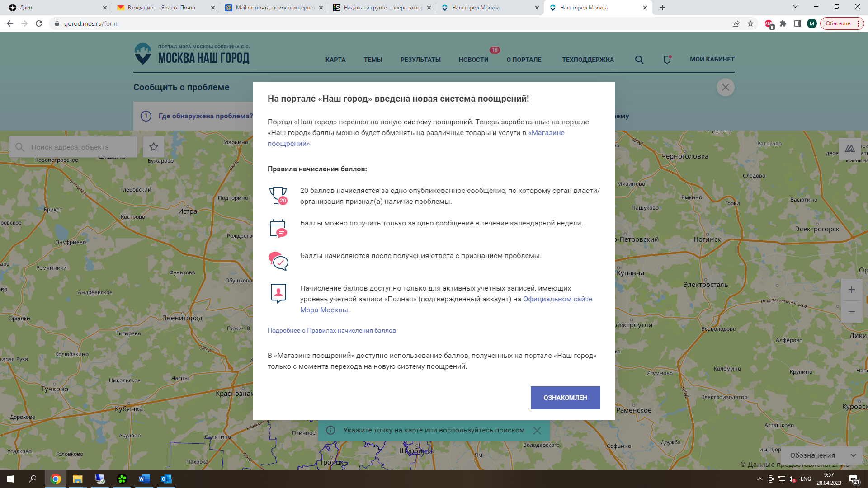Open the Windows Start menu
868x488 pixels.
pos(11,479)
